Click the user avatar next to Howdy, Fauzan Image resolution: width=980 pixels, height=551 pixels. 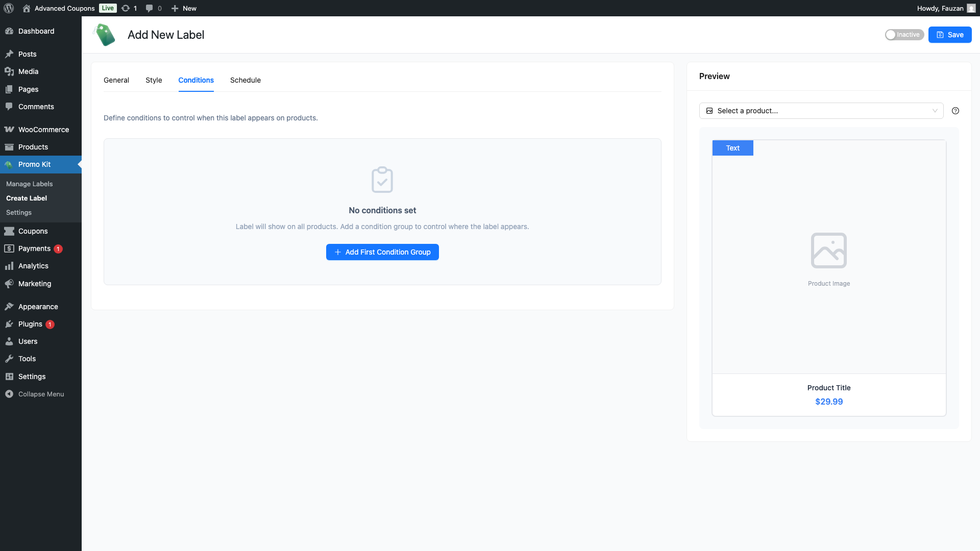[971, 8]
